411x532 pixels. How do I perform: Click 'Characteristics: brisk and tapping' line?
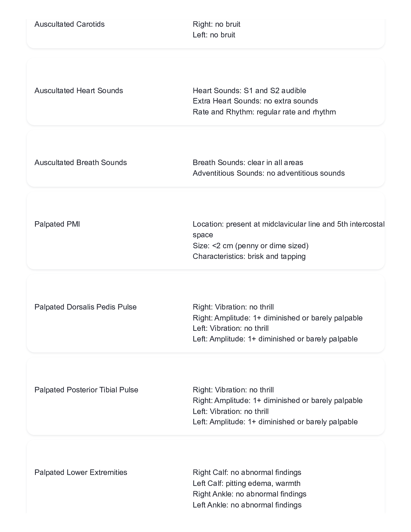point(249,256)
